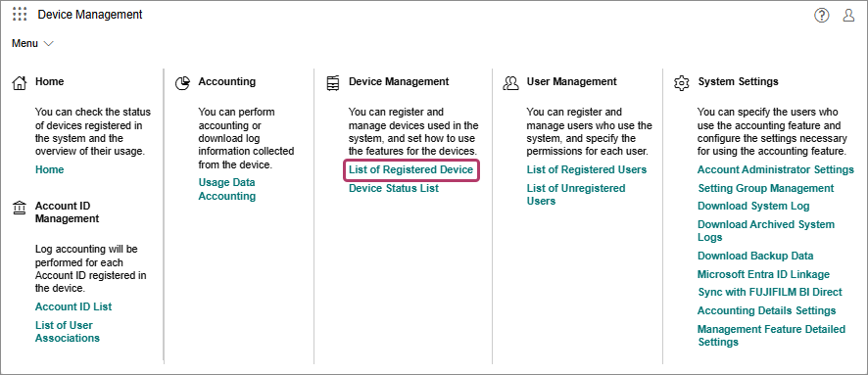868x375 pixels.
Task: Click the Accounting section heading
Action: tap(227, 81)
